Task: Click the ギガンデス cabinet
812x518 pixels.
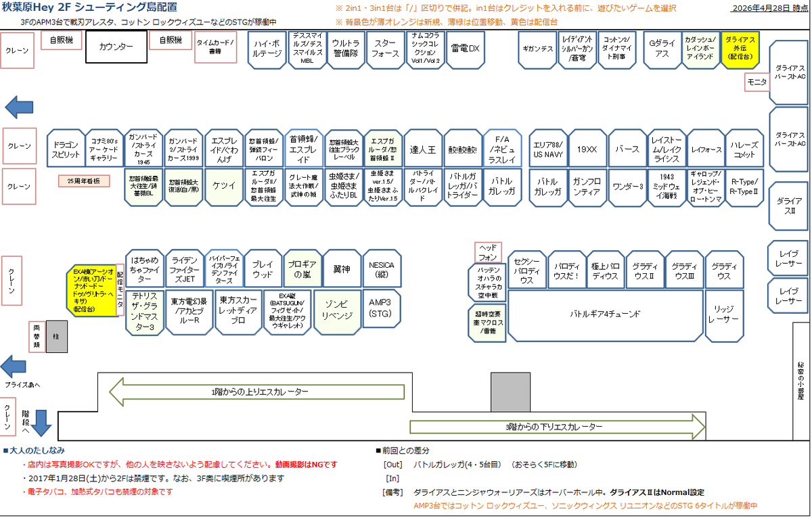Action: [538, 49]
